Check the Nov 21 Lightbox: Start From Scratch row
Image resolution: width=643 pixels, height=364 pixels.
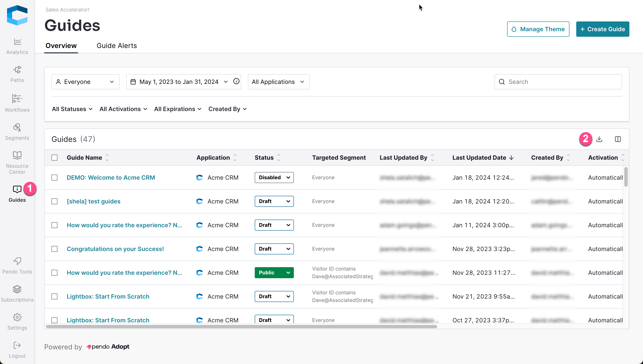pos(54,296)
